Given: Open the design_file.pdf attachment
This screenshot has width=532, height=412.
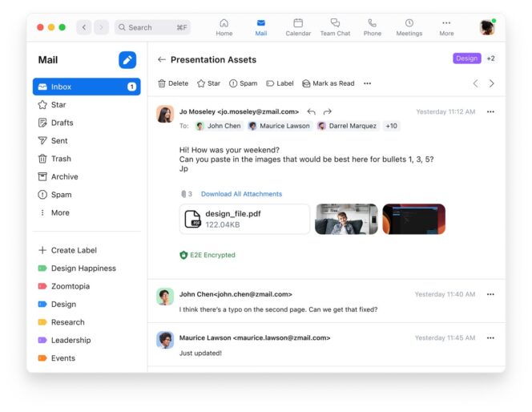Looking at the screenshot, I should click(x=244, y=219).
